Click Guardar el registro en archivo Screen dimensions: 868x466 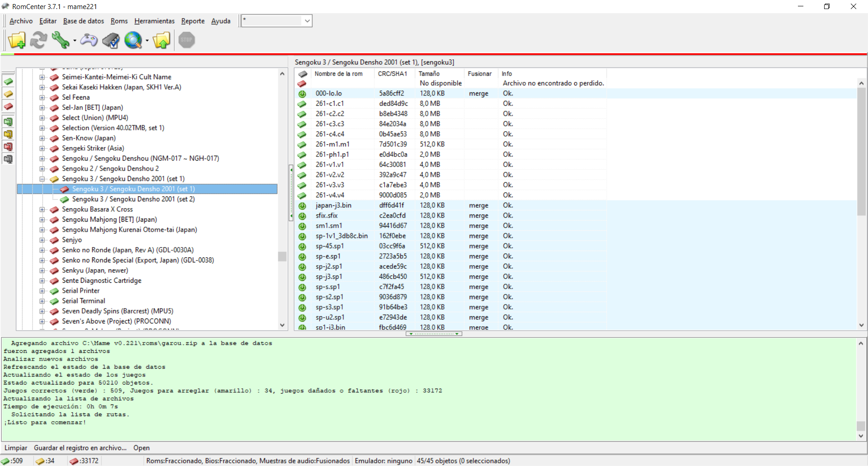(x=80, y=448)
